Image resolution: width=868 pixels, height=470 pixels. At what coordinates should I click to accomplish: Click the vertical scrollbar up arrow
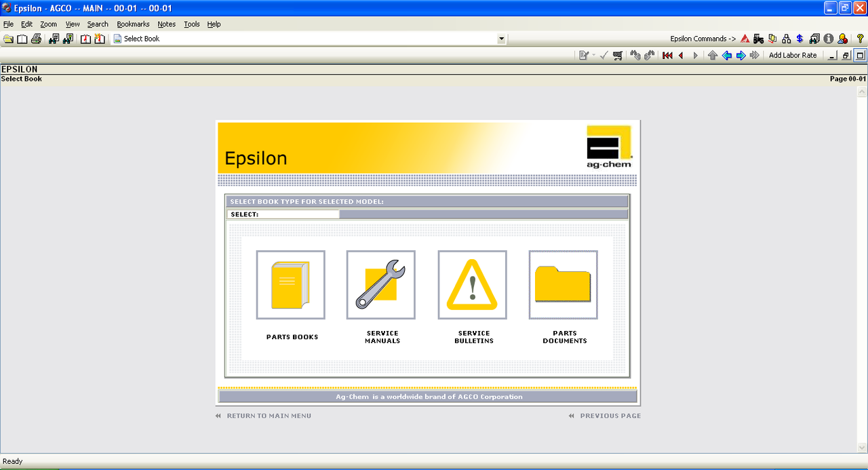coord(863,91)
